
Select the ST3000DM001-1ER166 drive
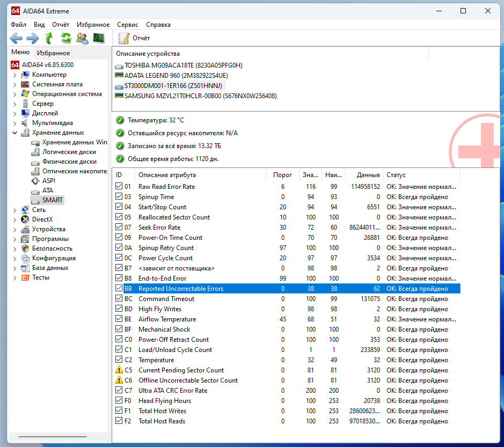pyautogui.click(x=173, y=86)
